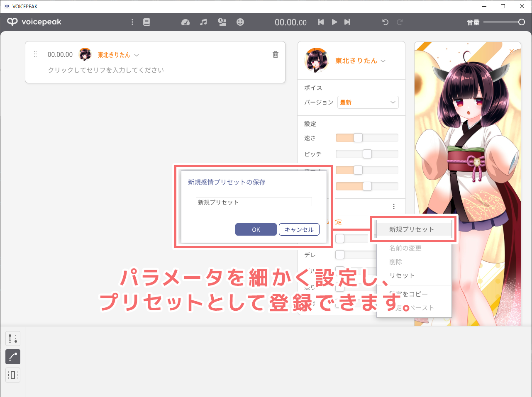Click the dialog title 新規感情プリセットの保存
Screen dimensions: 532x397
click(x=227, y=182)
